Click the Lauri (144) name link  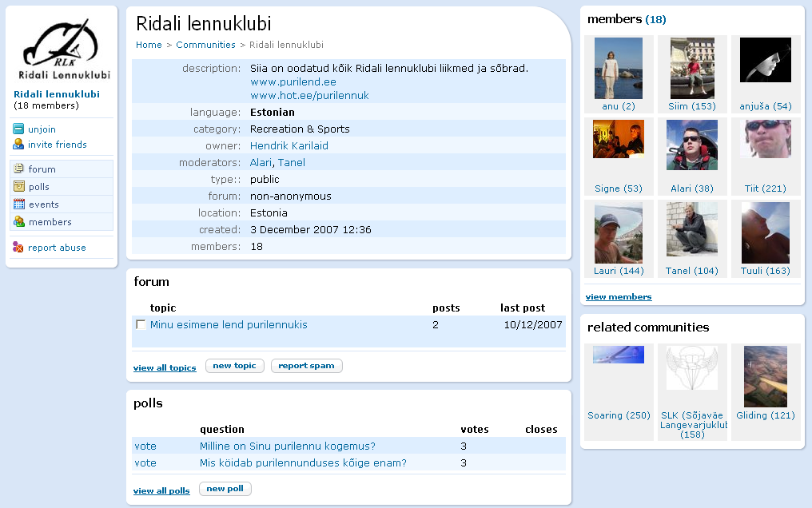(619, 271)
